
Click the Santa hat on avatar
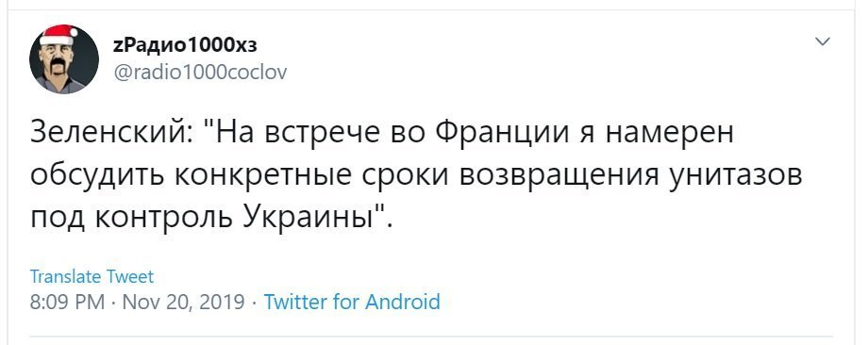click(x=58, y=36)
